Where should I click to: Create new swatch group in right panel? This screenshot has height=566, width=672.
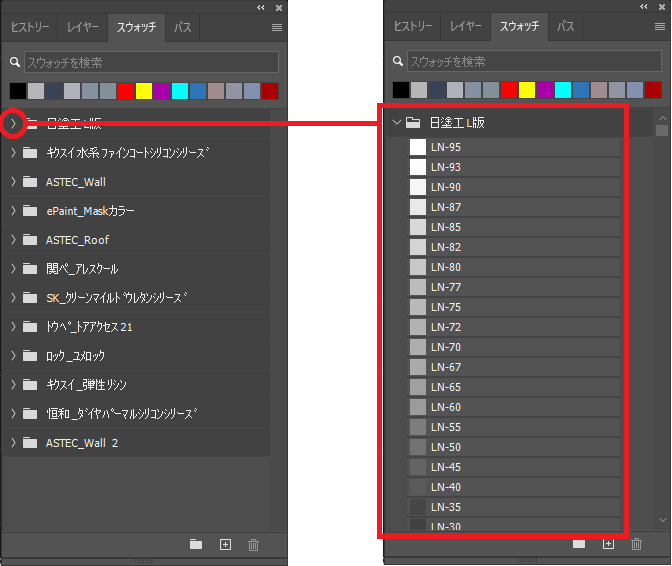[x=579, y=544]
